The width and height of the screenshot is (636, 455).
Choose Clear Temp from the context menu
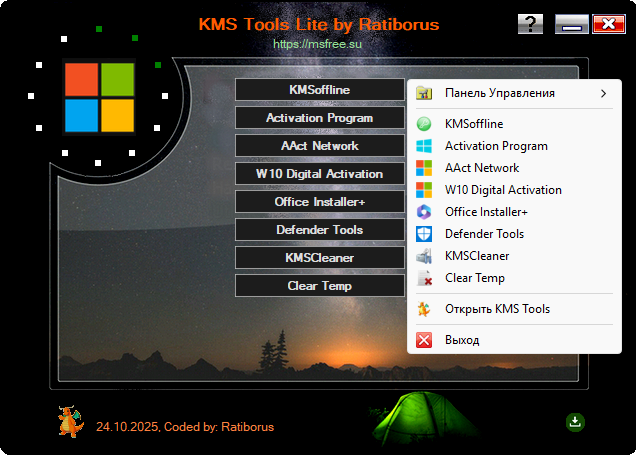point(514,278)
